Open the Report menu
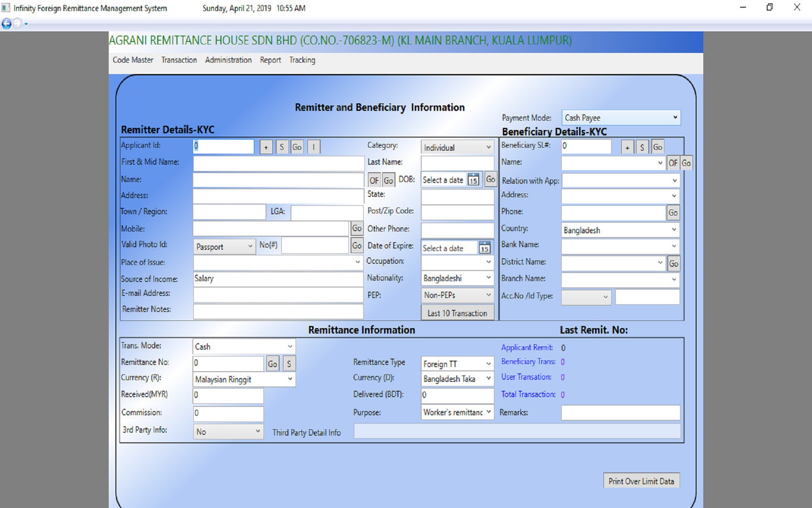 [270, 60]
